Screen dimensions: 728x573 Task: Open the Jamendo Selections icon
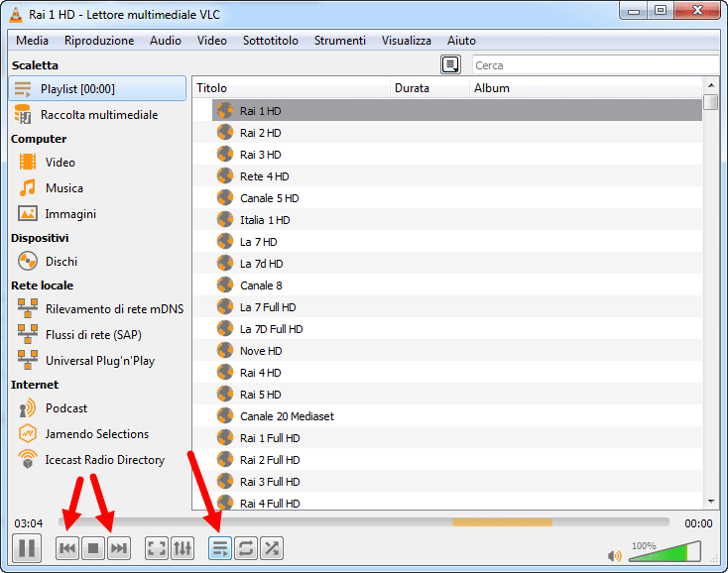click(x=28, y=434)
